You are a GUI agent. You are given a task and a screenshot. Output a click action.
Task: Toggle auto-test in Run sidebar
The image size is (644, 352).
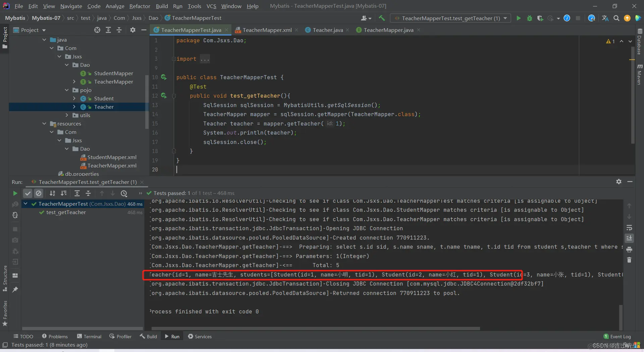coord(15,215)
